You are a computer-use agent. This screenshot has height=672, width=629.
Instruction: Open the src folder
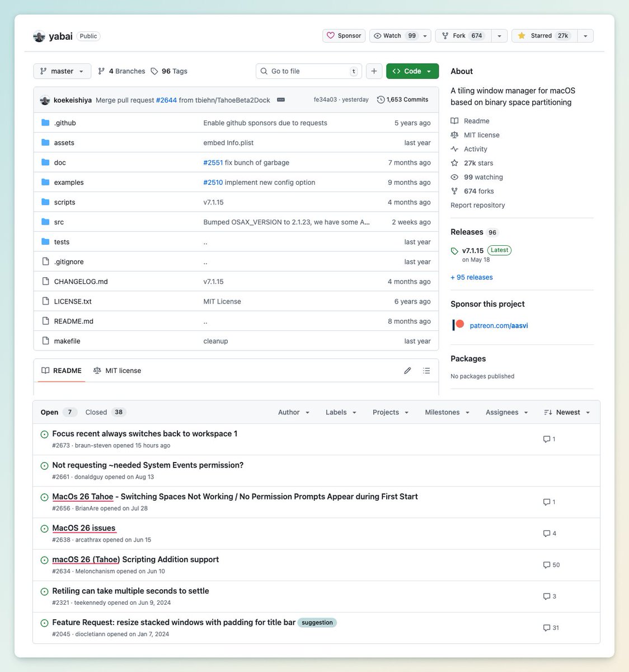(59, 222)
